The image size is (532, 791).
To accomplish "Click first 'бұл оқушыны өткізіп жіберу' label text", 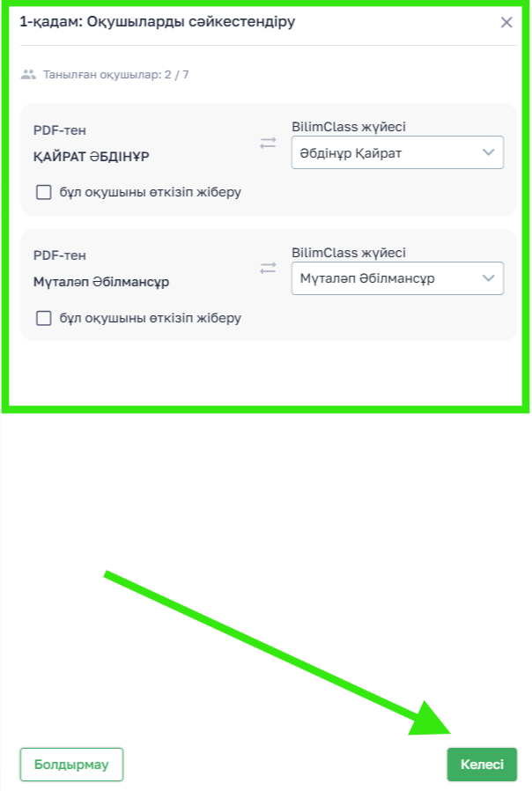I will point(151,192).
